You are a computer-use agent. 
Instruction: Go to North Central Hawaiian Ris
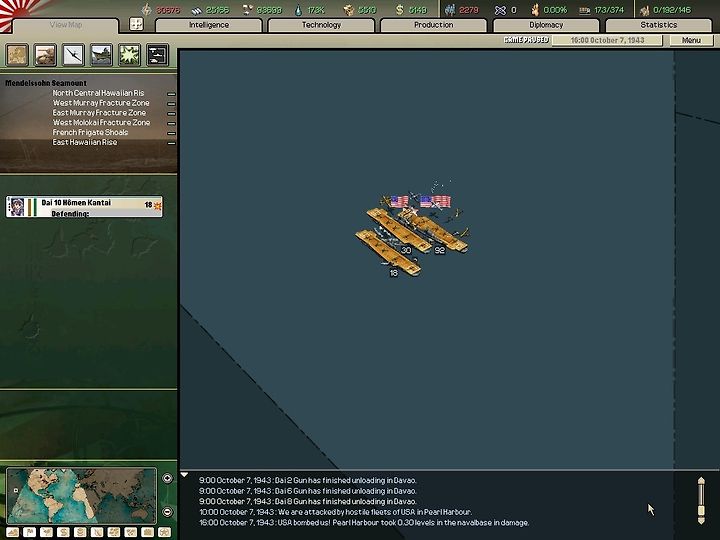[98, 93]
